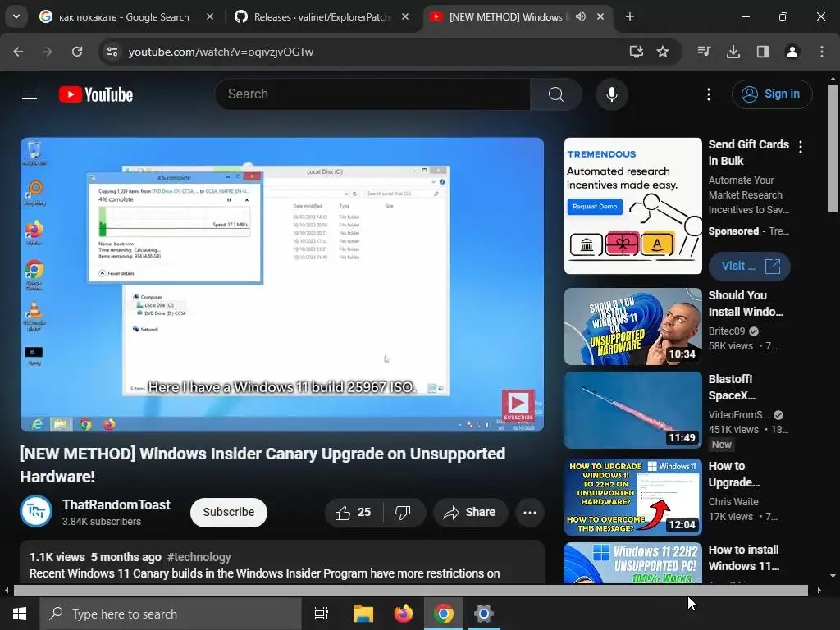Click the Subscribe watermark in video
The height and width of the screenshot is (630, 840).
point(518,405)
